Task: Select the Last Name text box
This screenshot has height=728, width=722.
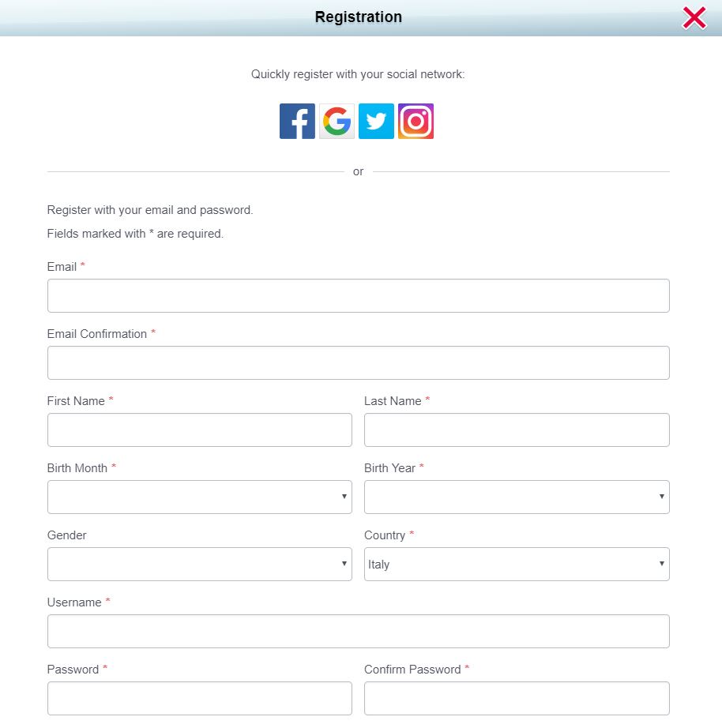Action: click(x=516, y=430)
